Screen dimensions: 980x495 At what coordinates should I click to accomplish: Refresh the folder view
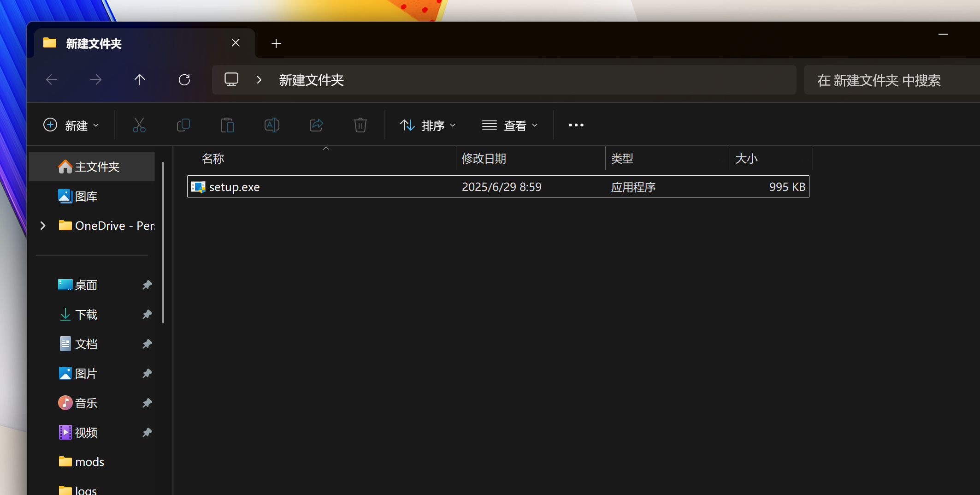184,80
